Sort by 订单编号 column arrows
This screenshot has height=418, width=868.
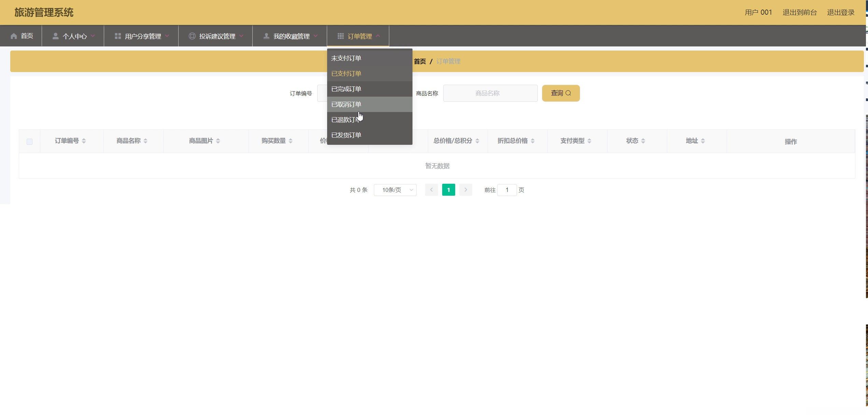[84, 141]
